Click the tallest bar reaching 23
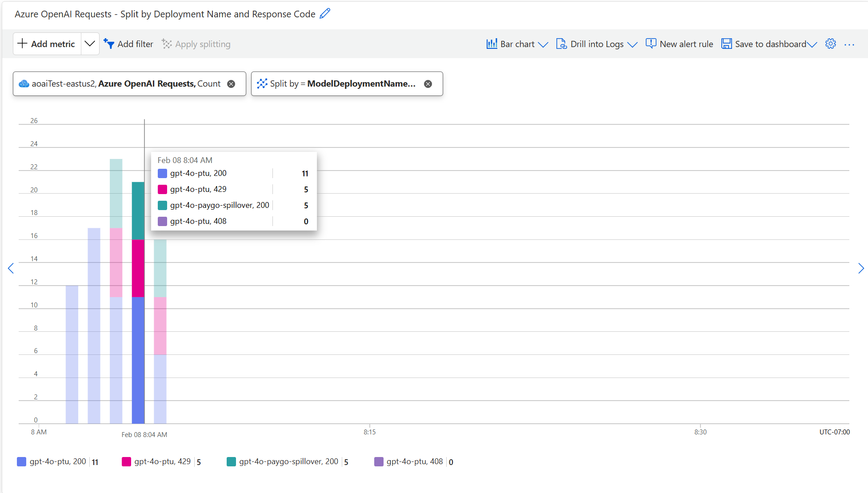 tap(116, 291)
